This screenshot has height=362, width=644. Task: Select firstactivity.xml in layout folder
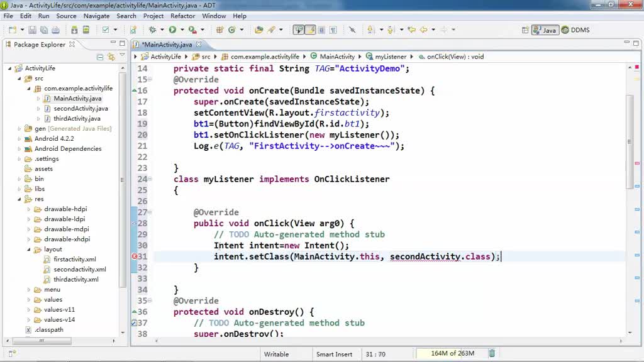[74, 260]
